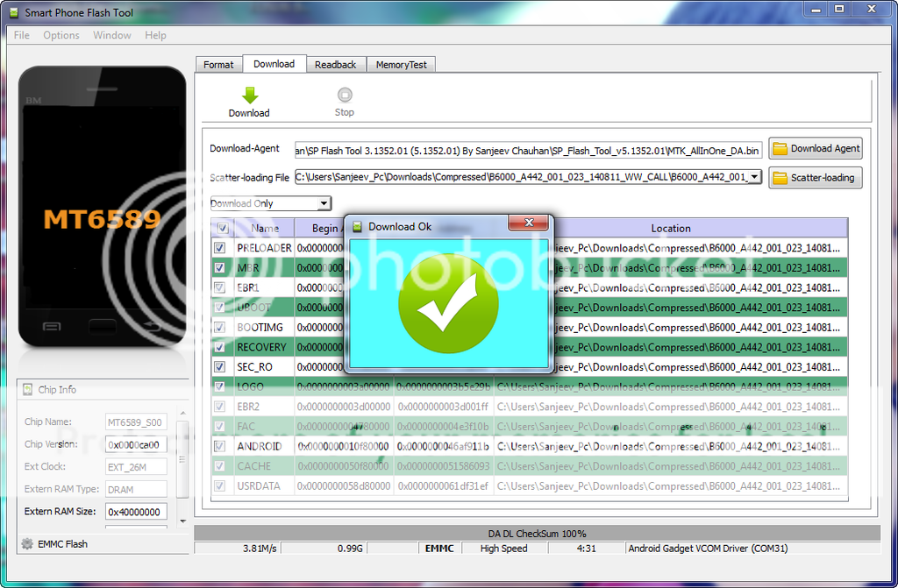Click the EMMC Flash gear icon

[27, 544]
